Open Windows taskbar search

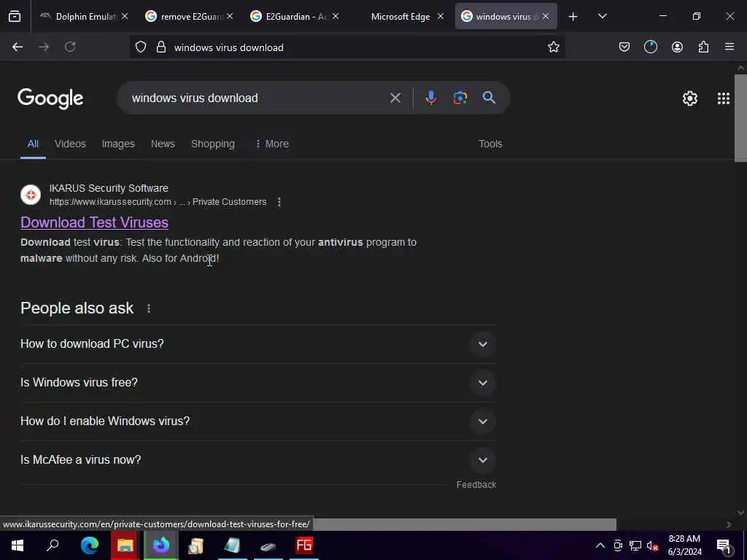[x=53, y=545]
